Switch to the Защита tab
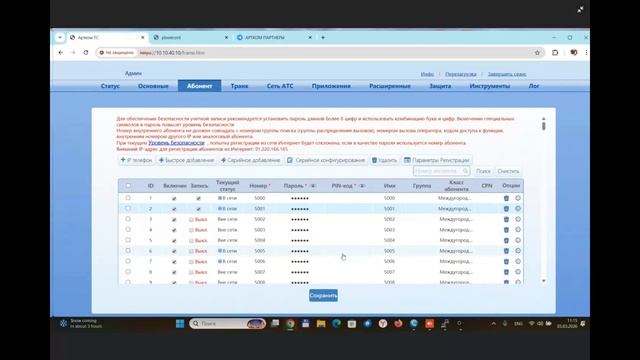Screen dimensions: 640x360 [440, 86]
